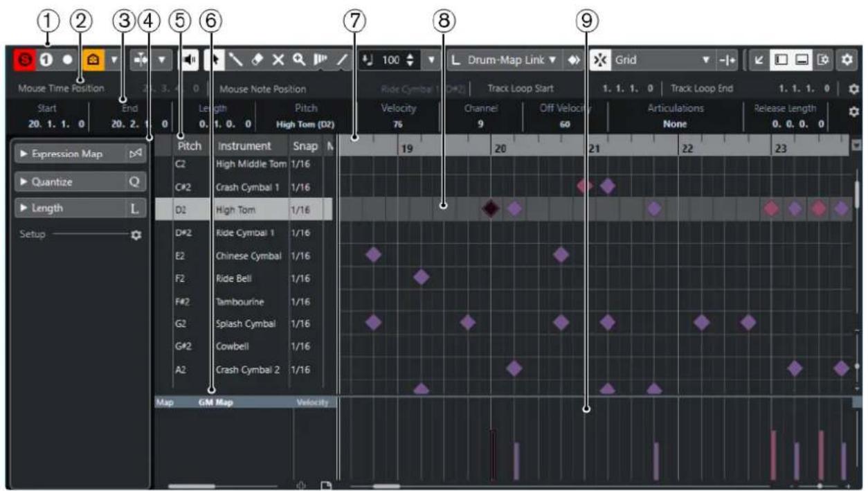Select Ride Bell instrument row

(244, 278)
